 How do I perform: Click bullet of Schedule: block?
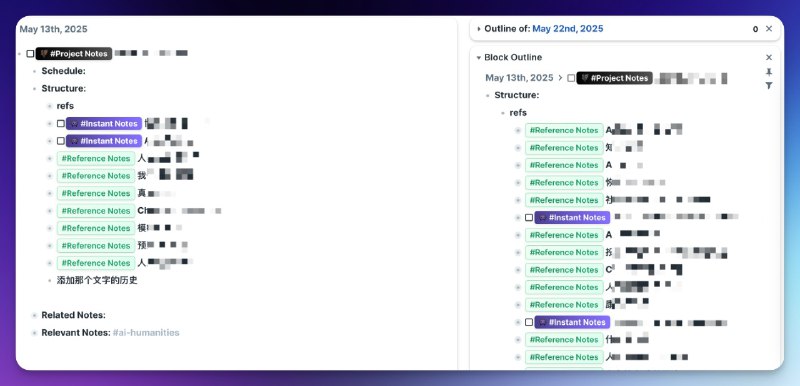[x=34, y=71]
